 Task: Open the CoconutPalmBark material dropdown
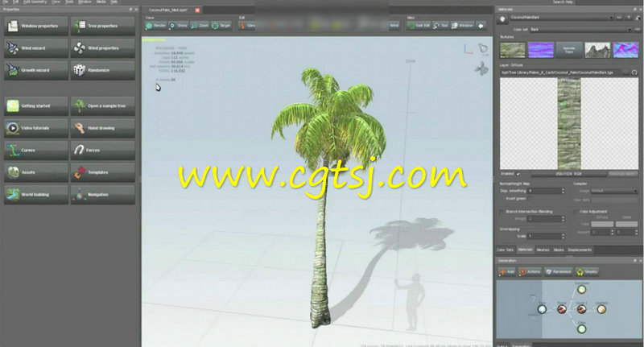(x=562, y=18)
